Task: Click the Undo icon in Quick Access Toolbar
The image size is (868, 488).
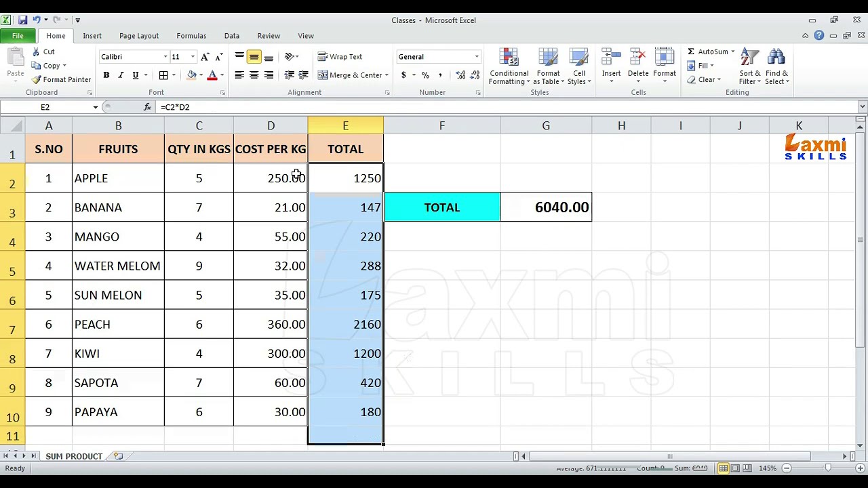Action: coord(37,20)
